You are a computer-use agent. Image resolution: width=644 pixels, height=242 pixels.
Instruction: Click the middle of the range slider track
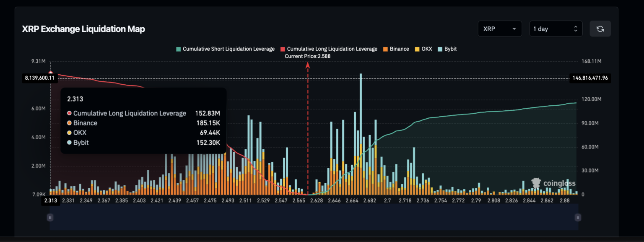[x=314, y=217]
